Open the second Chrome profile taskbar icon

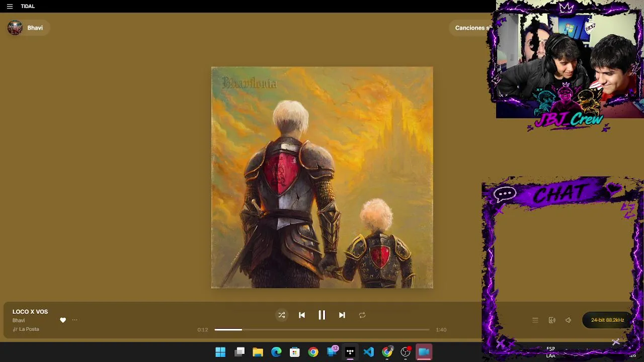(387, 352)
